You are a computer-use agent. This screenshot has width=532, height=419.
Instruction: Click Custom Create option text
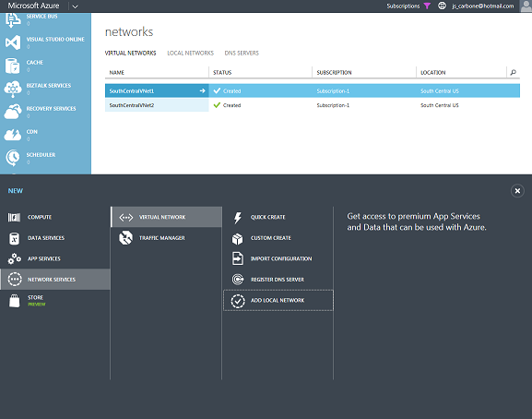click(x=271, y=238)
